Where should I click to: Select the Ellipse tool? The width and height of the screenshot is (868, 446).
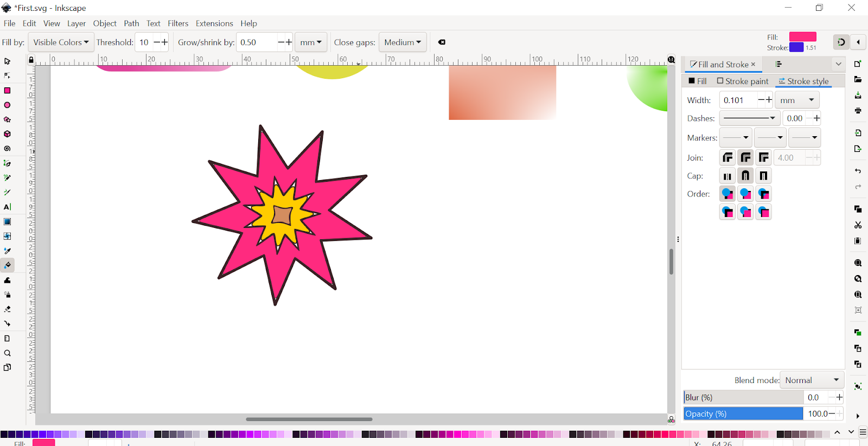click(x=7, y=105)
